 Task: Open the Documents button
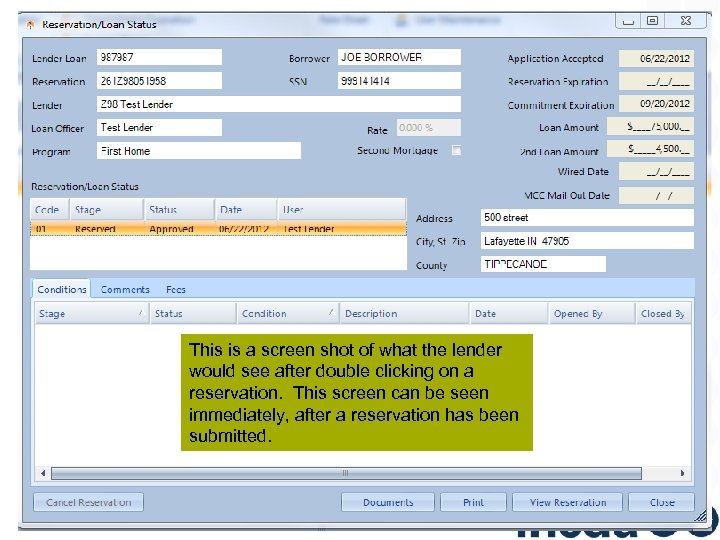pyautogui.click(x=388, y=502)
